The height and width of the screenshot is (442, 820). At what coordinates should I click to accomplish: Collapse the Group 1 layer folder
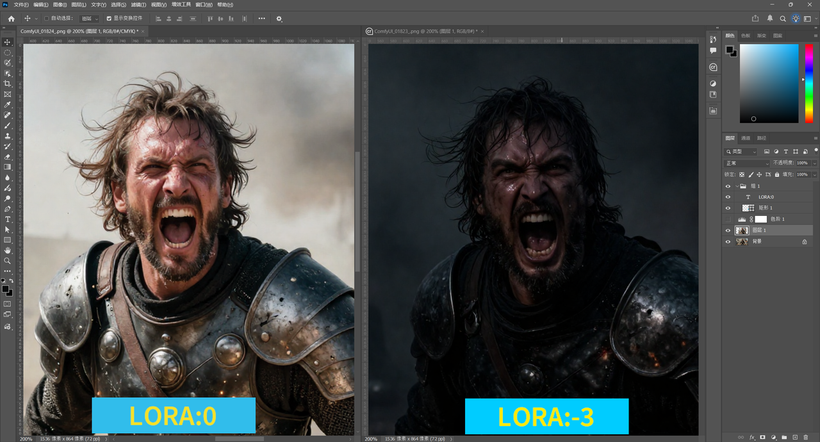[735, 186]
